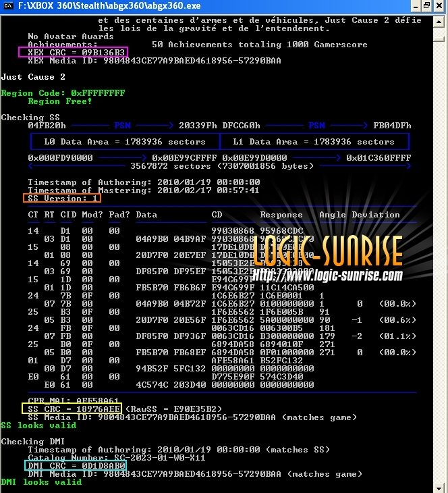Click the 'Data' column header
The height and width of the screenshot is (493, 448).
146,215
